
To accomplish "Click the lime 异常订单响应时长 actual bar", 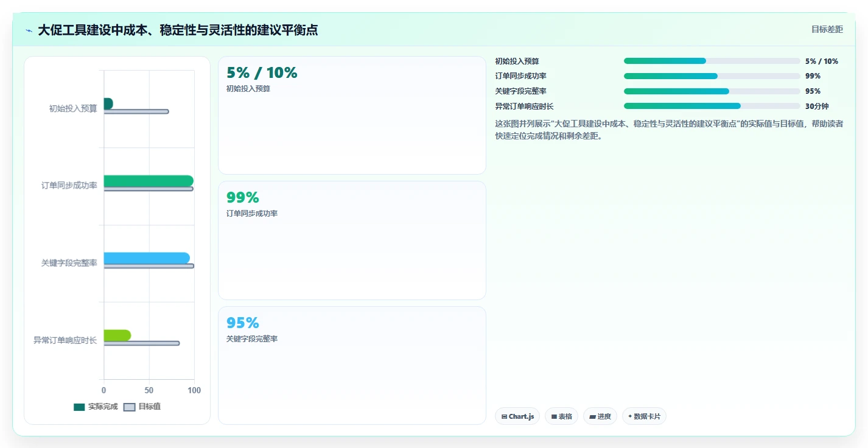I will coord(117,335).
